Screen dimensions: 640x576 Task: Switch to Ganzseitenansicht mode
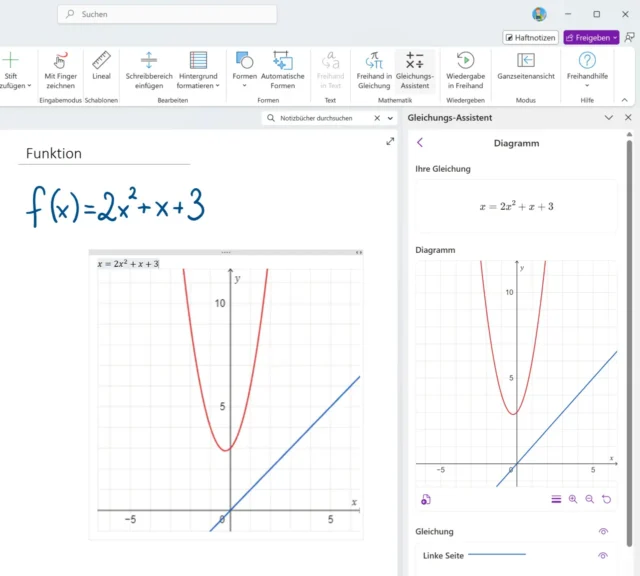pyautogui.click(x=525, y=67)
